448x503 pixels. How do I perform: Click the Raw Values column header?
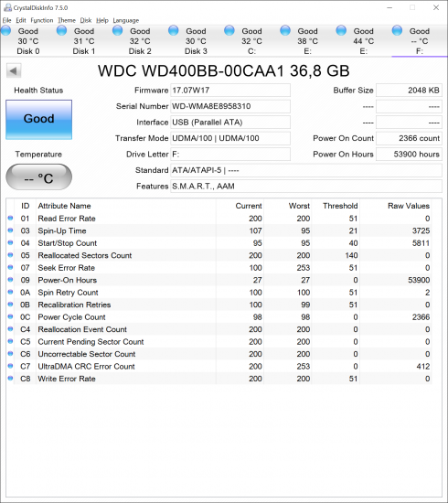tap(409, 206)
